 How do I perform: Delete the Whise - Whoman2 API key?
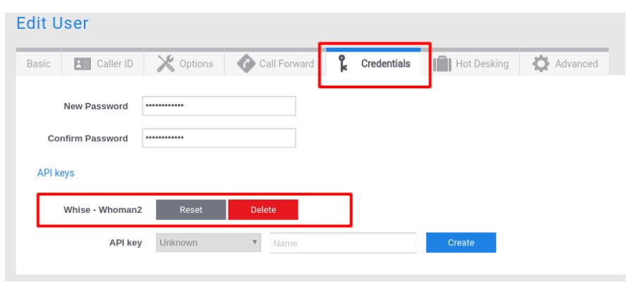click(x=263, y=209)
